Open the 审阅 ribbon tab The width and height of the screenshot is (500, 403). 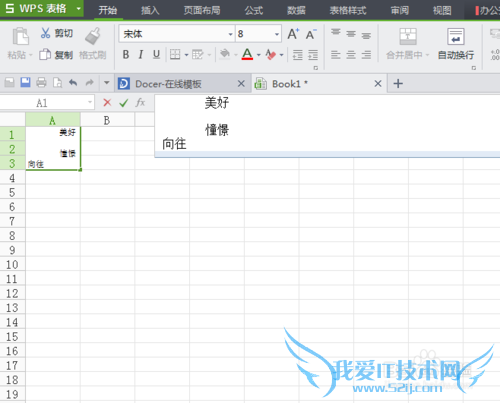[x=400, y=10]
